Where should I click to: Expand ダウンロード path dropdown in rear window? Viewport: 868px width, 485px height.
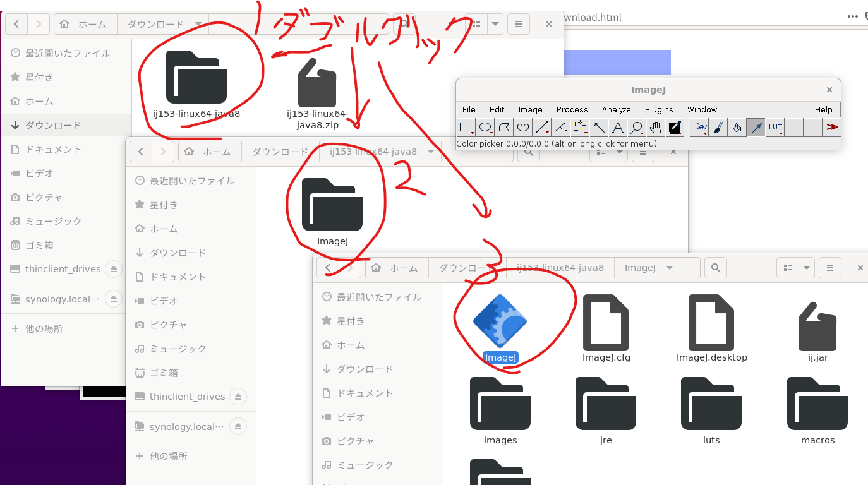click(199, 25)
